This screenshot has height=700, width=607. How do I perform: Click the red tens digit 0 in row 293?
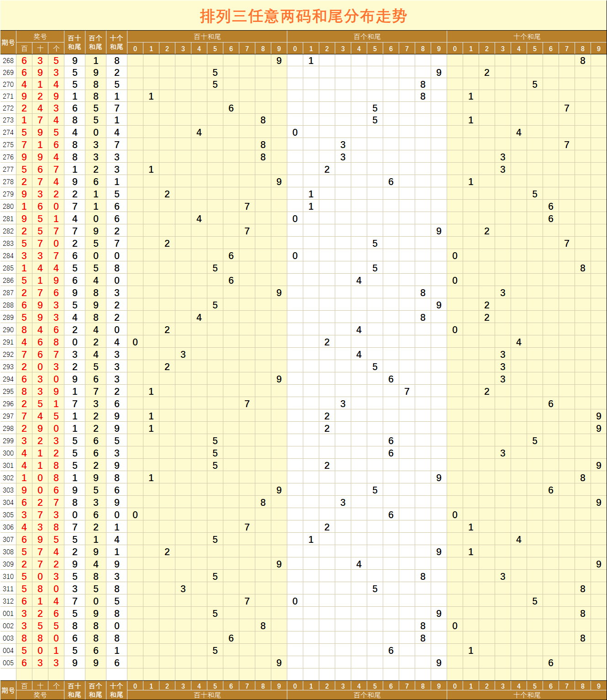click(x=40, y=367)
